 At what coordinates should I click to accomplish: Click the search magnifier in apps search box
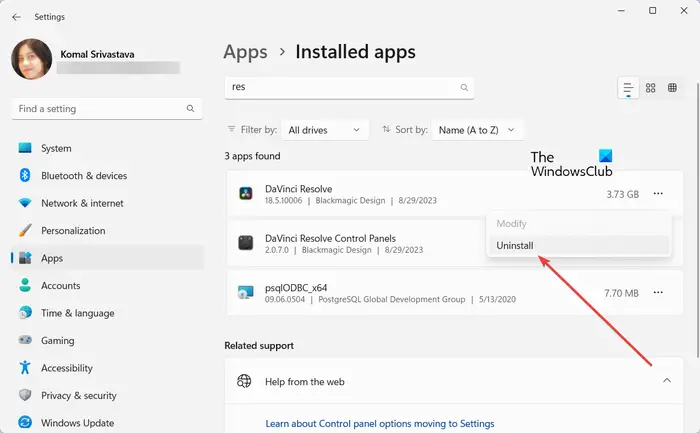coord(464,87)
